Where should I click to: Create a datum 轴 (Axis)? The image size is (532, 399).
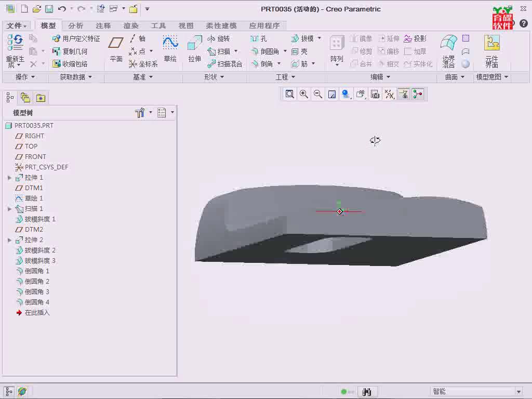pyautogui.click(x=137, y=38)
